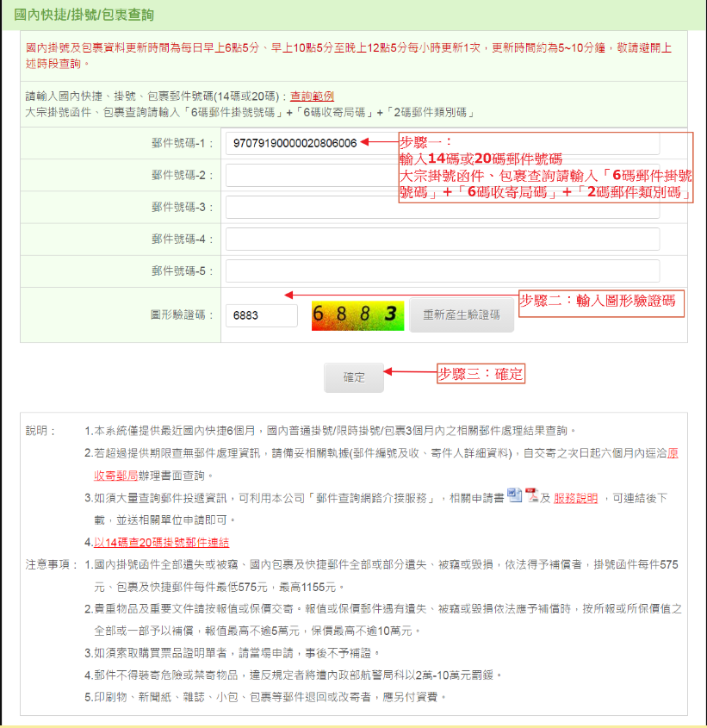Open the Word application form icon
The height and width of the screenshot is (728, 707).
click(x=514, y=496)
